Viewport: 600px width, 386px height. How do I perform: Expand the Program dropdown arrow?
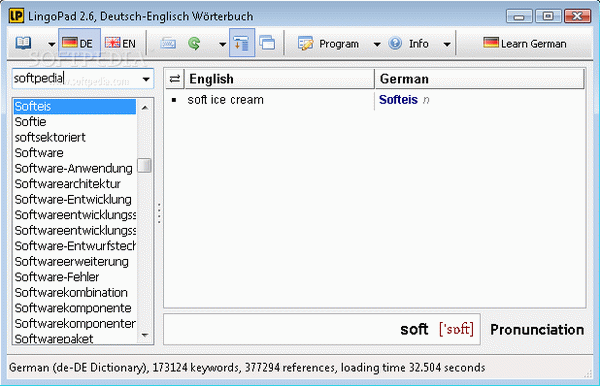coord(377,44)
